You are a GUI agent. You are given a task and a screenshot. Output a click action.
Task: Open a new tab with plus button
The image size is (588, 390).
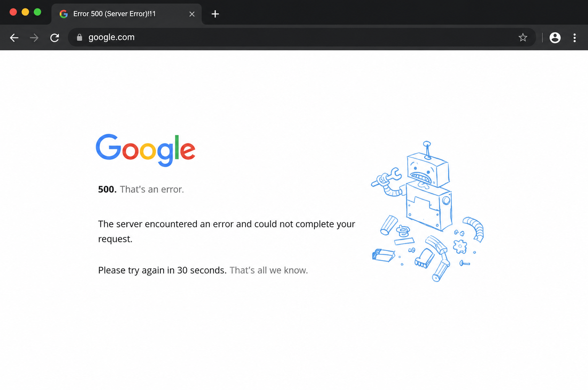(215, 14)
